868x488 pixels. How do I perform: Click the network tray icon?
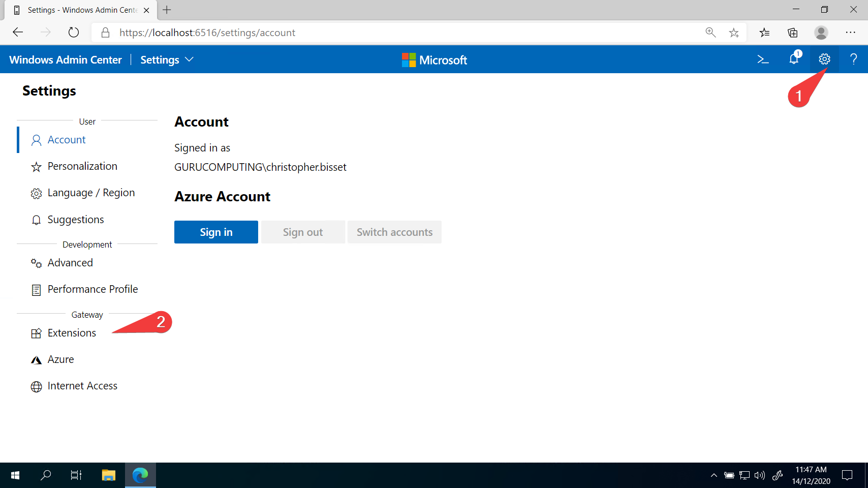tap(745, 475)
